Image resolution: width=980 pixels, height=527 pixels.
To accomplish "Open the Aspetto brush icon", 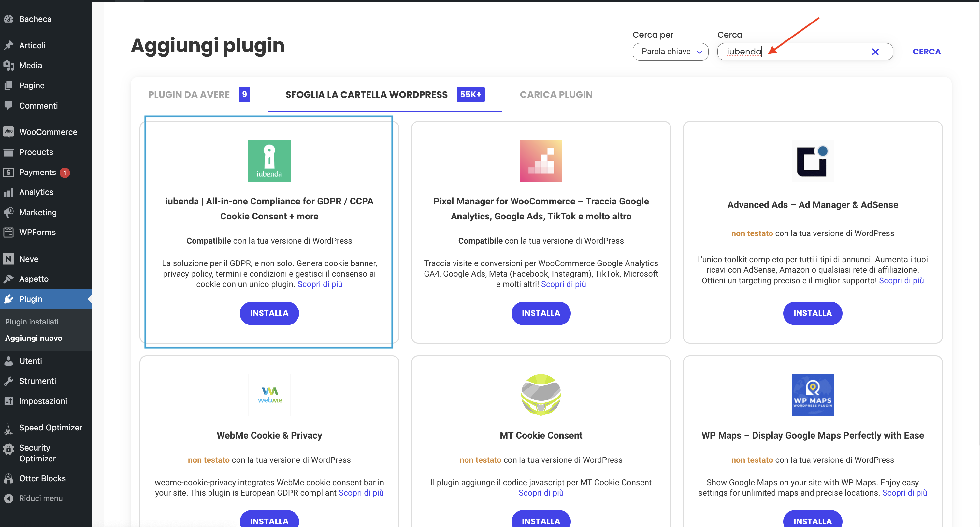I will click(9, 279).
